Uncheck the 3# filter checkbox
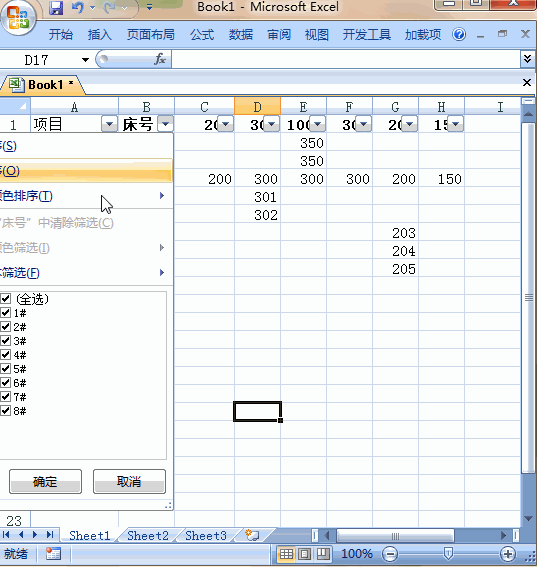Viewport: 537px width, 567px height. coord(5,341)
